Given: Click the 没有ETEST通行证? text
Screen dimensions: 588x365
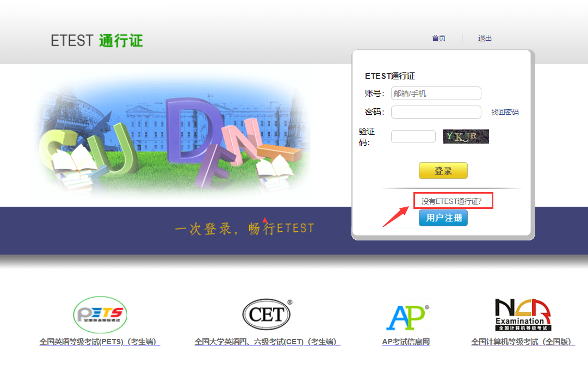Looking at the screenshot, I should (x=451, y=201).
